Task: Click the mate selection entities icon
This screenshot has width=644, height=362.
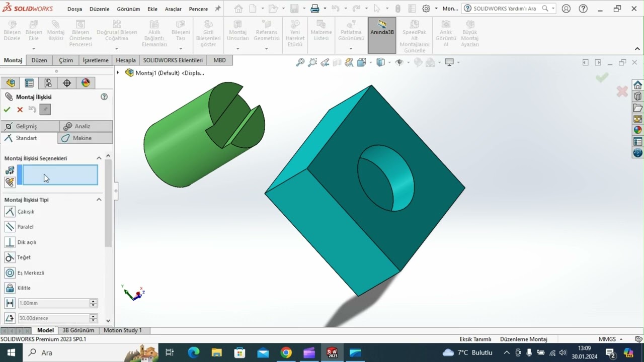Action: point(10,170)
